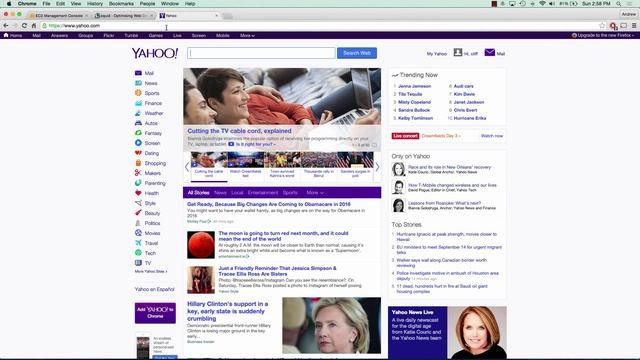The height and width of the screenshot is (360, 640).
Task: Open the Autos sidebar icon
Action: (138, 123)
